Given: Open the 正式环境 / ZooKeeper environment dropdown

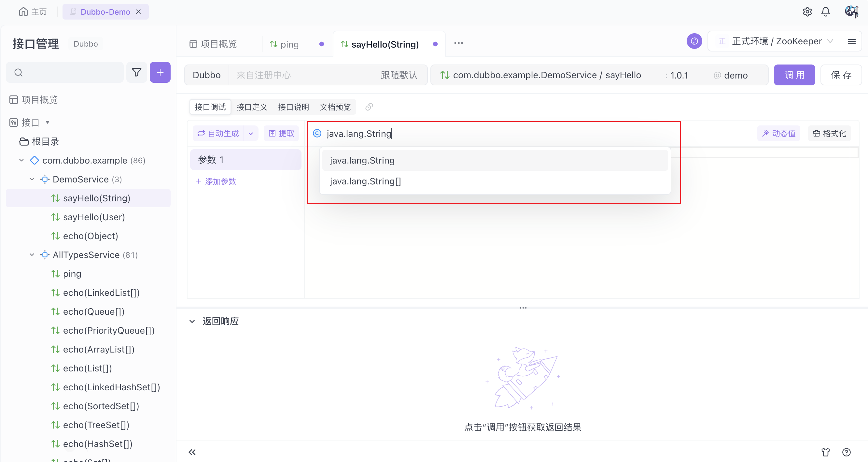Looking at the screenshot, I should (775, 41).
